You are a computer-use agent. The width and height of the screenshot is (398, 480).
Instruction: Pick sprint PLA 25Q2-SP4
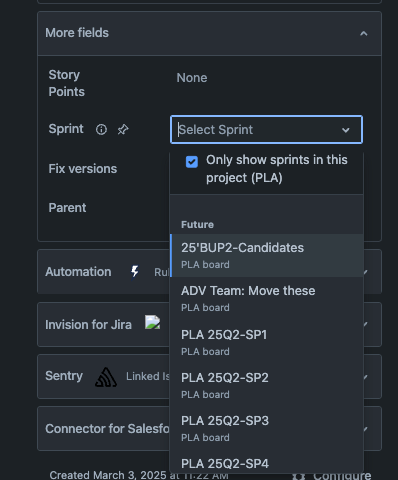click(x=267, y=462)
